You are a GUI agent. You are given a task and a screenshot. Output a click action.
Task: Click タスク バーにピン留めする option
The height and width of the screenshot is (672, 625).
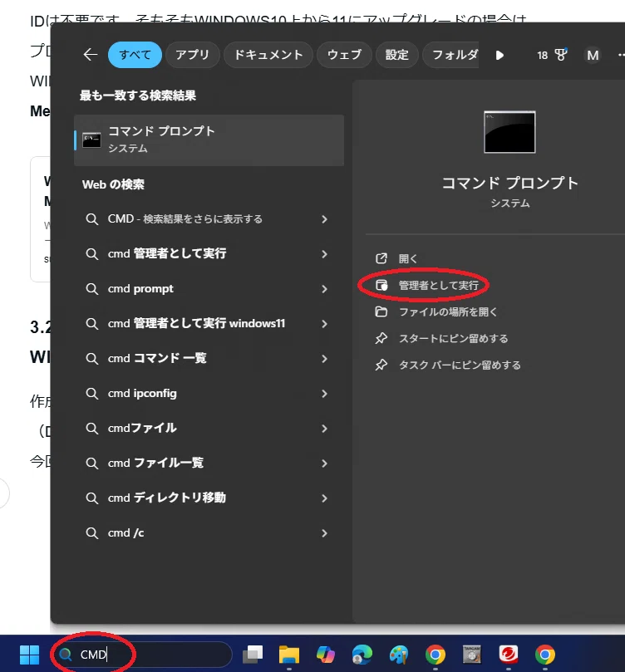(460, 365)
